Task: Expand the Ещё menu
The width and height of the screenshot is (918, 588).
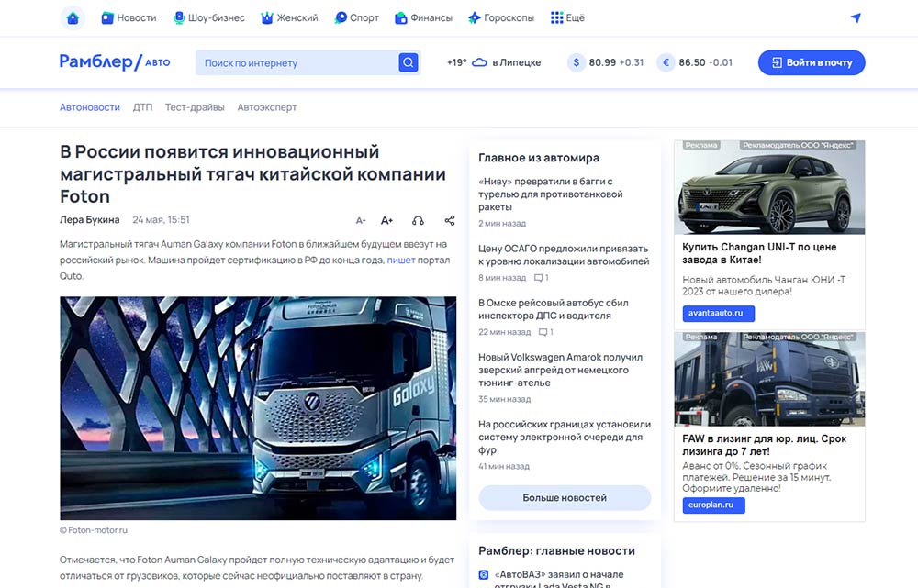Action: click(x=568, y=18)
